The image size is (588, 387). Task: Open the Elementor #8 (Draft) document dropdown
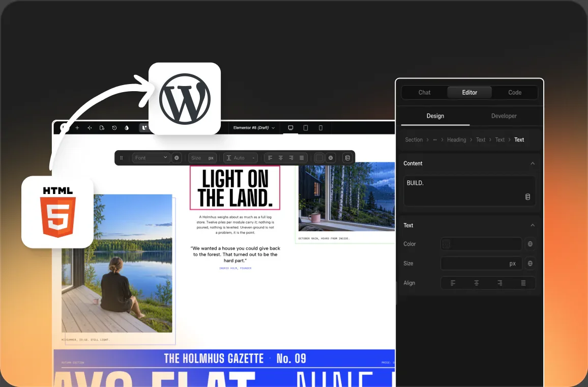coord(254,128)
